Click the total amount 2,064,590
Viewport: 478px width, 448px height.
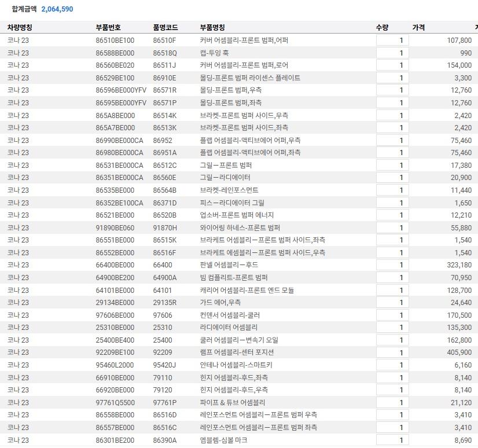click(x=57, y=9)
